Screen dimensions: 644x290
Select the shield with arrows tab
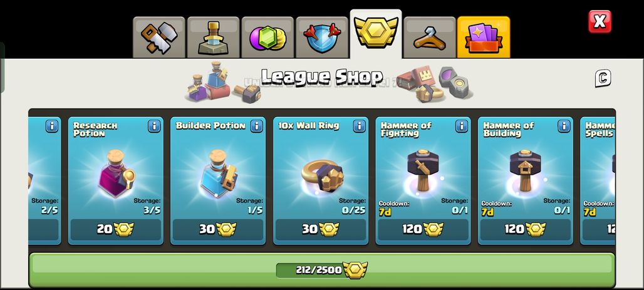pyautogui.click(x=321, y=38)
